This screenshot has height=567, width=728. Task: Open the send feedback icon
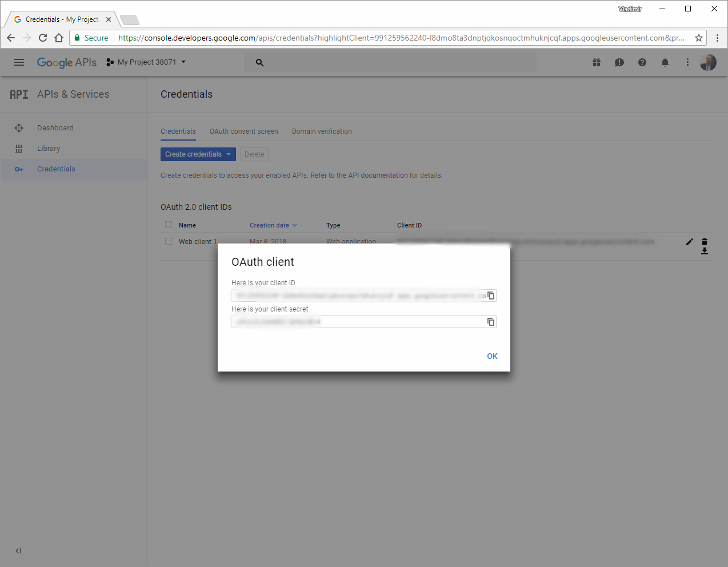619,62
